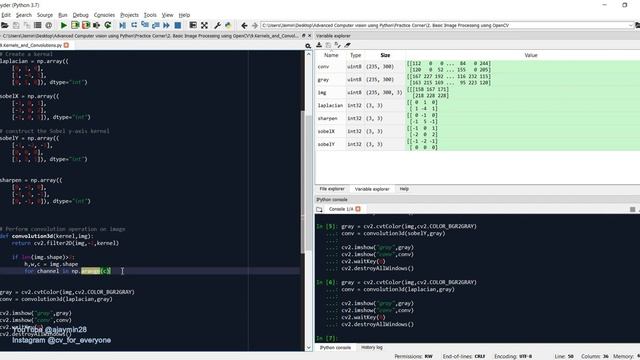Select the conv variable row
Viewport: 640px width, 360px height.
click(478, 67)
